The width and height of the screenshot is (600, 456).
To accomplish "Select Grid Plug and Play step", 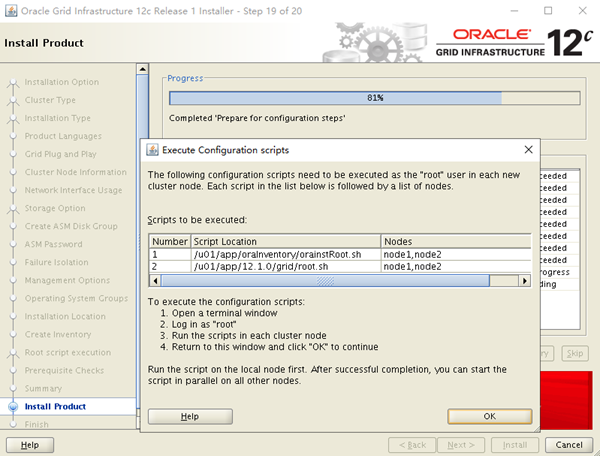I will tap(60, 154).
